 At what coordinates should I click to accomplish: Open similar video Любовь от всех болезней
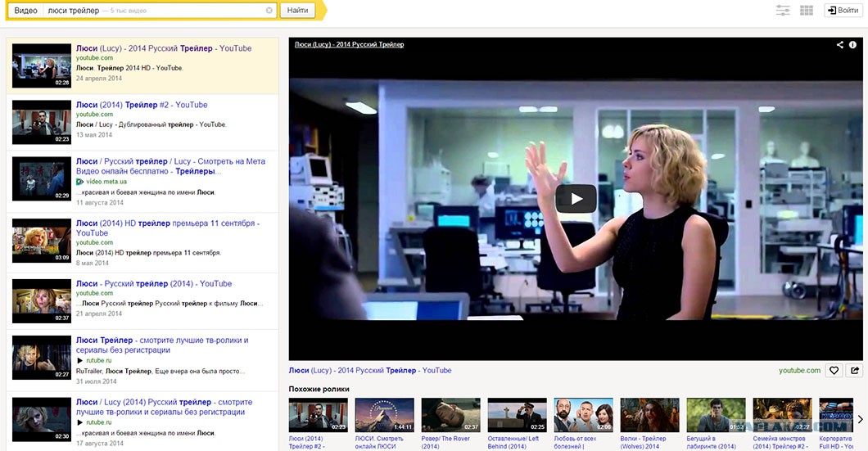tap(584, 423)
